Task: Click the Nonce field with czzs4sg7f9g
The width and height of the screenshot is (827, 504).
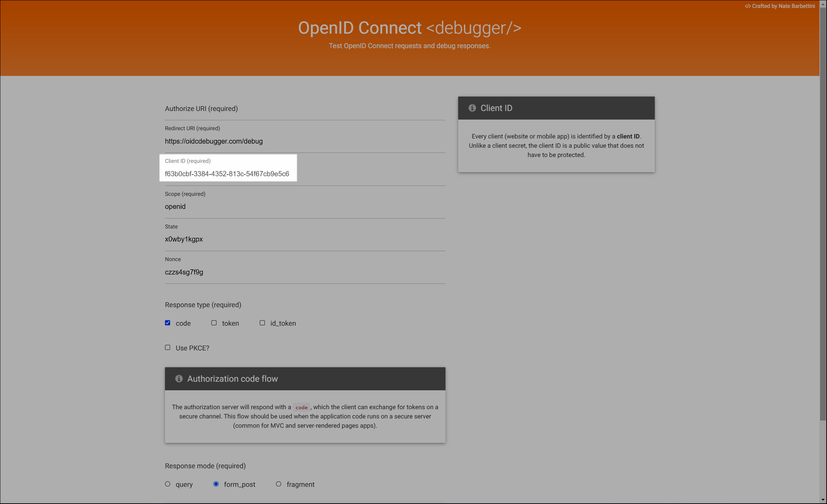Action: pos(305,272)
